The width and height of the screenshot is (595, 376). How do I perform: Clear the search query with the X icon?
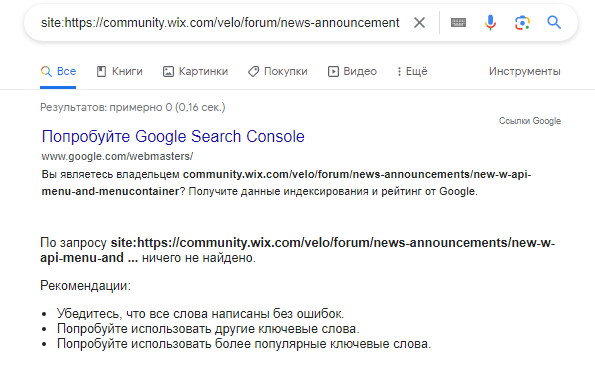(x=419, y=23)
